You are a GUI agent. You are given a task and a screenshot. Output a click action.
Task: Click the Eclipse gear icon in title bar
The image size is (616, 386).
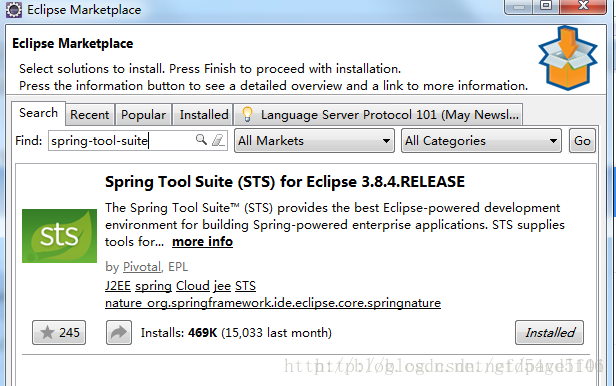pos(14,9)
